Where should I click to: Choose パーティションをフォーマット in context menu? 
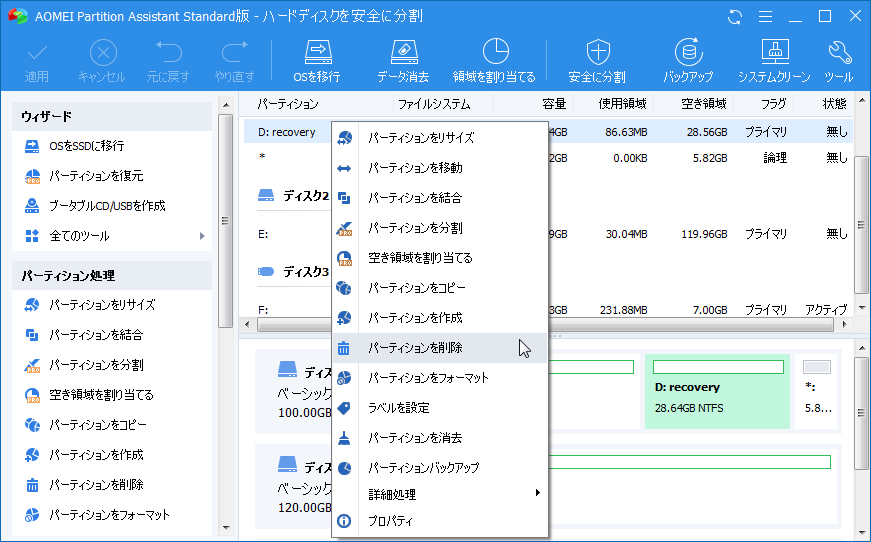click(x=440, y=378)
